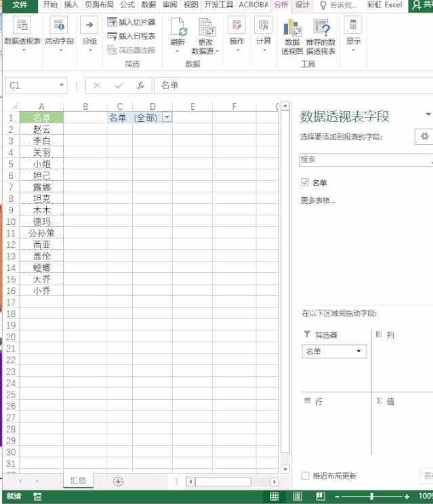Click 插入日程表 in the ribbon
Image resolution: width=433 pixels, height=504 pixels.
point(131,36)
